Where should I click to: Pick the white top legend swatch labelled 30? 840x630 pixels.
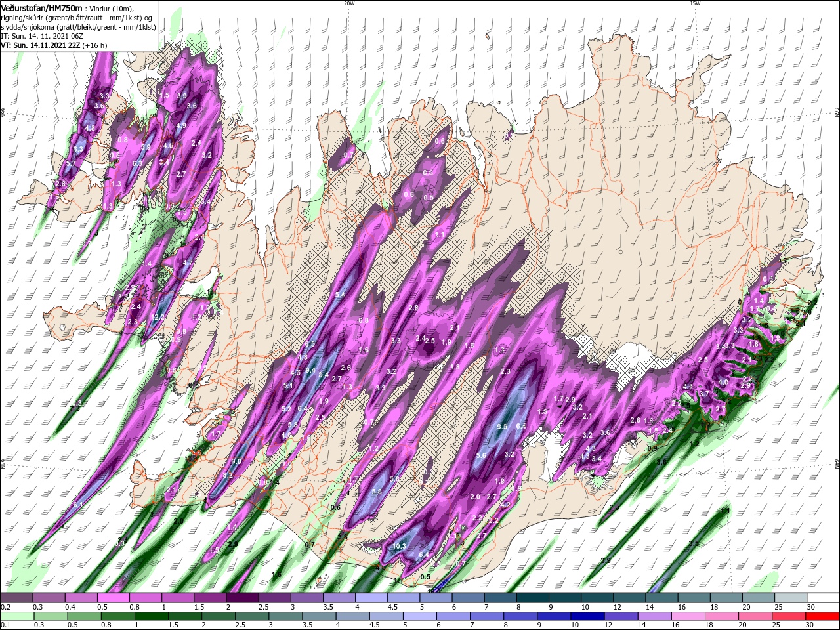(x=822, y=598)
